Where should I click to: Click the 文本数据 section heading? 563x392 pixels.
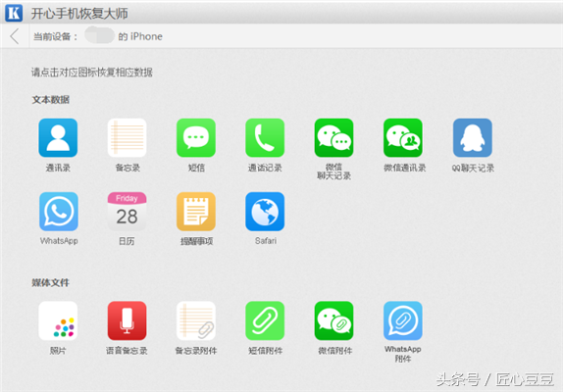coord(51,100)
